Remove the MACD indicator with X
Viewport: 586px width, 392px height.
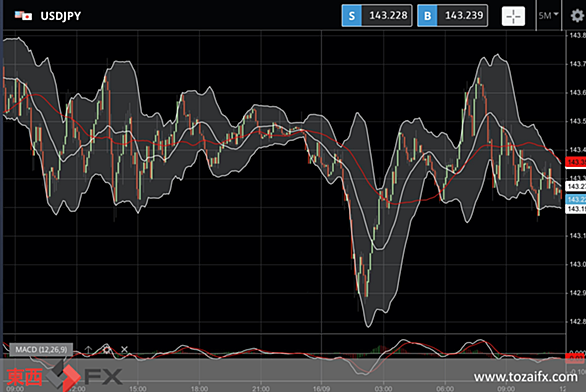coord(124,350)
